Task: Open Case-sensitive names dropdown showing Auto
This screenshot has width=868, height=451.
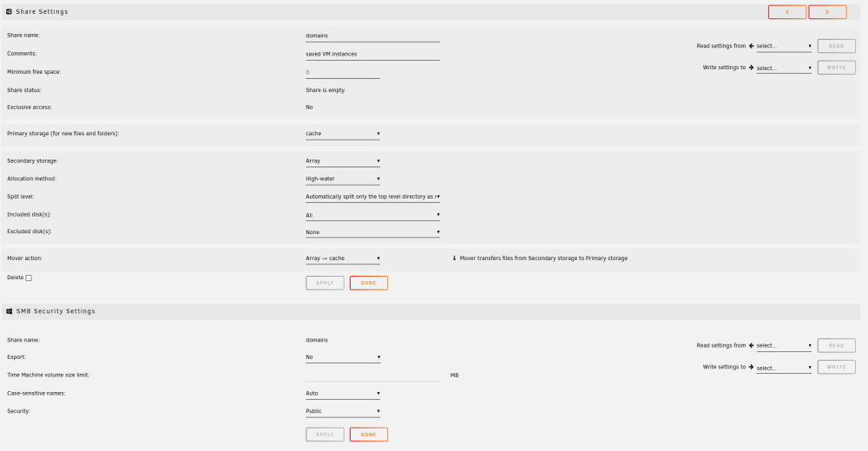Action: tap(343, 394)
